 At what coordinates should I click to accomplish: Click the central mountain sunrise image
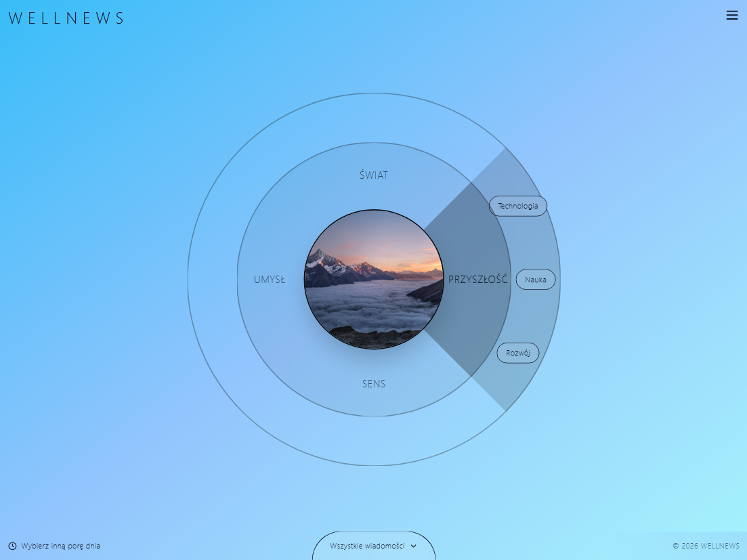[x=374, y=280]
